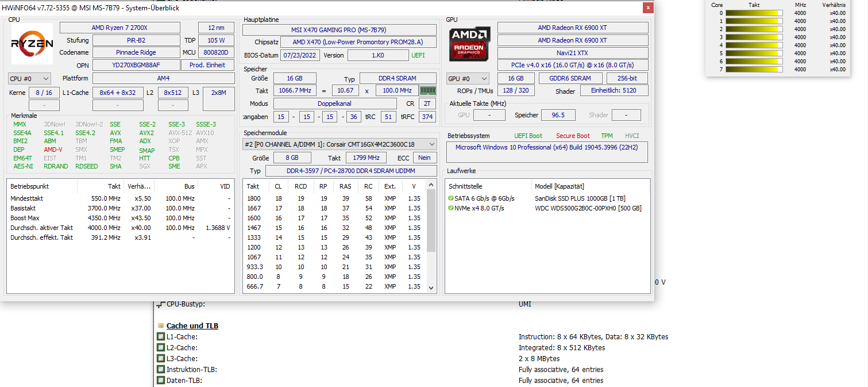Click the RAS column header in timings table
The height and width of the screenshot is (387, 868).
[x=345, y=186]
